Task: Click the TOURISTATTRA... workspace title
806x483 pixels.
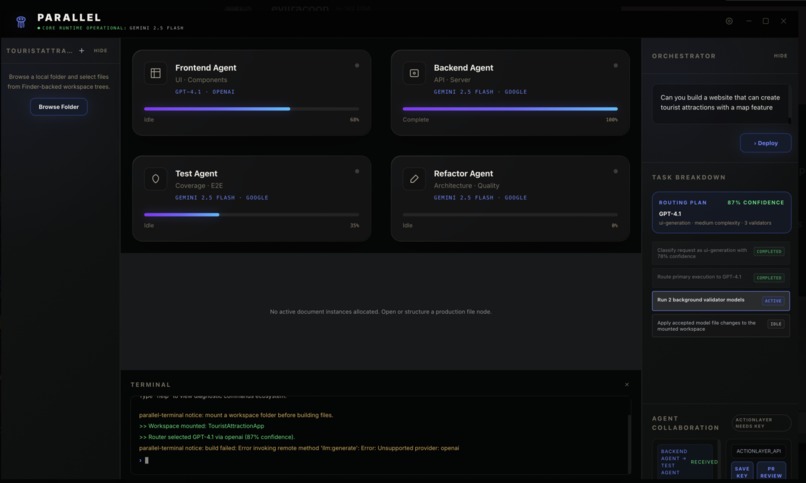Action: [39, 50]
